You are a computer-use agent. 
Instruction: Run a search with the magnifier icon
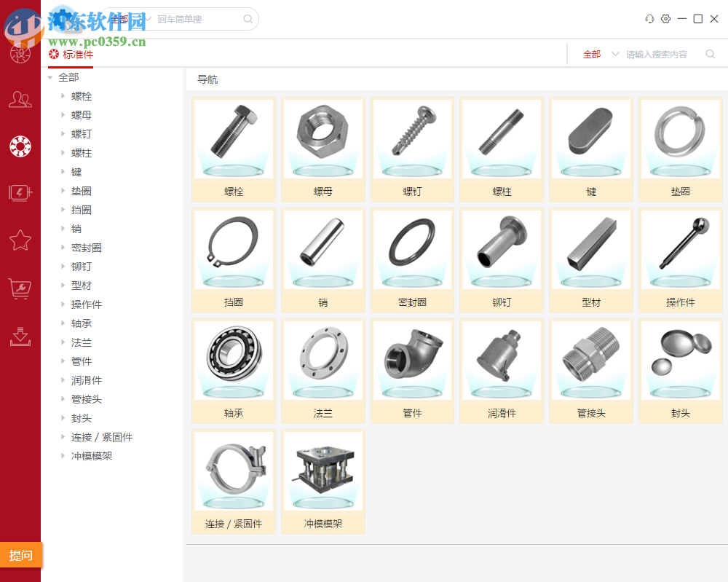pos(710,53)
